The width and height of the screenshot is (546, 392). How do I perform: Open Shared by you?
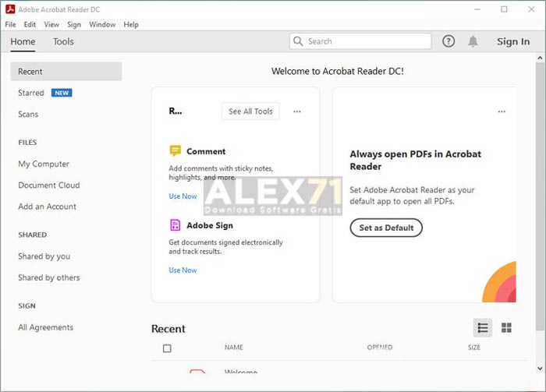coord(44,256)
